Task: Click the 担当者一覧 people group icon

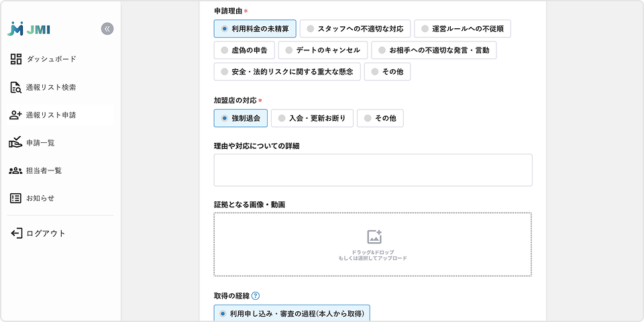Action: (x=16, y=170)
